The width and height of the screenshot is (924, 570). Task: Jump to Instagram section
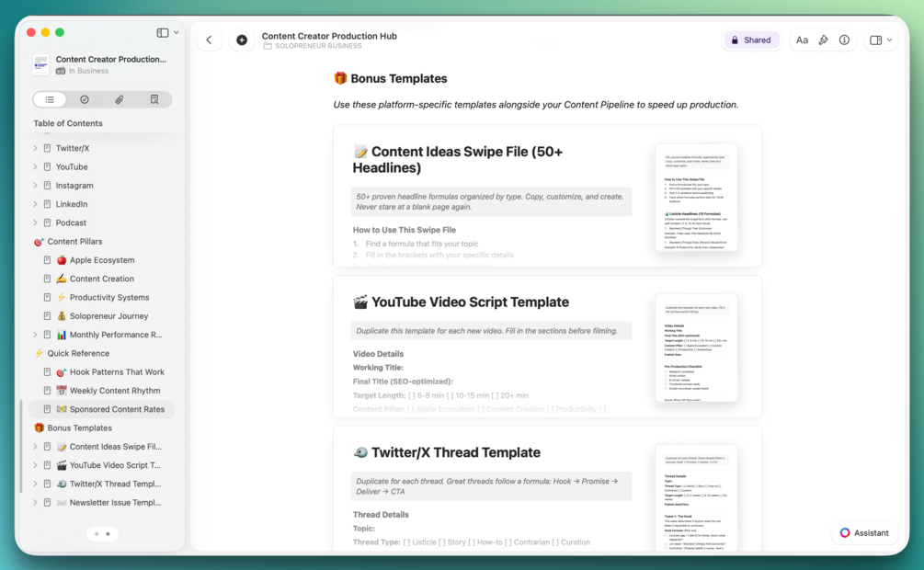click(74, 186)
